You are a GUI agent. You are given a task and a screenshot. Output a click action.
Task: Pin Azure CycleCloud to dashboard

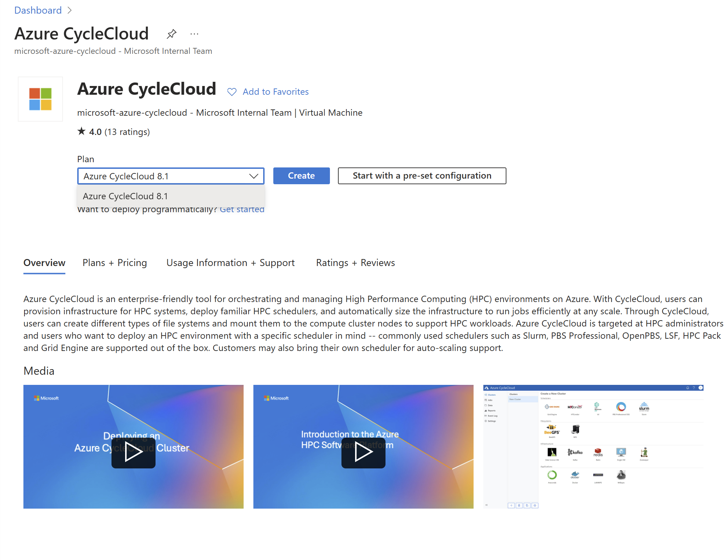[x=171, y=34]
